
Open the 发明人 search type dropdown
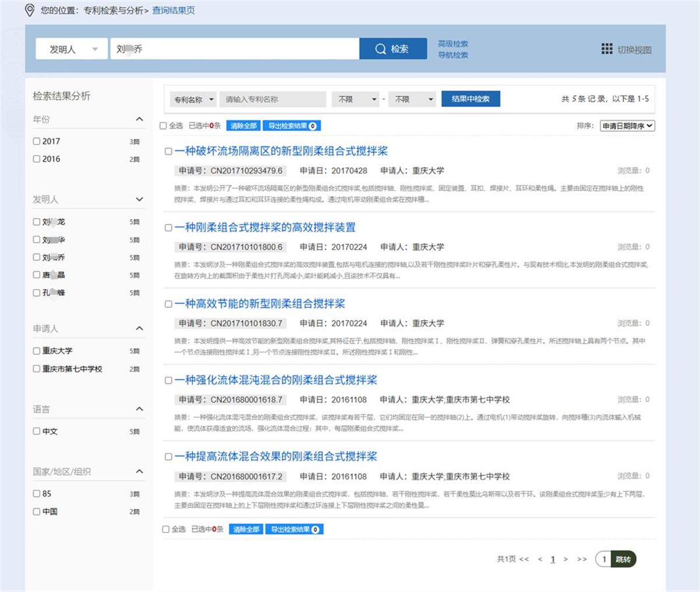click(x=72, y=50)
